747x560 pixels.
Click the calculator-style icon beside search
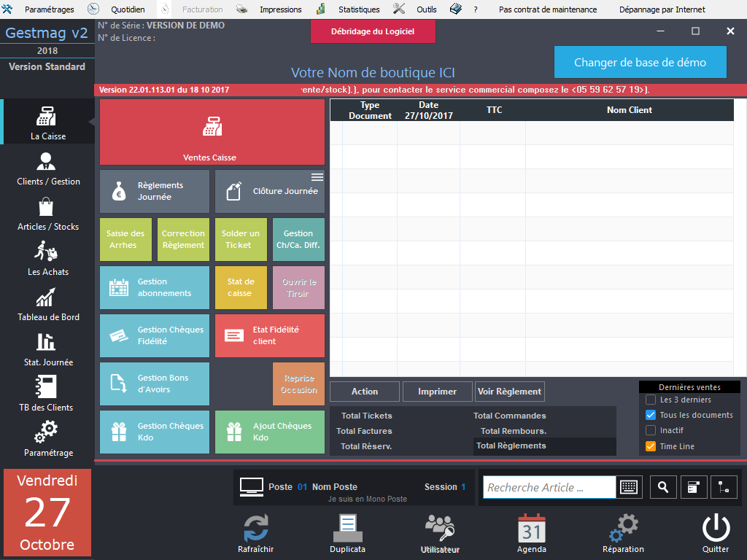pyautogui.click(x=694, y=487)
